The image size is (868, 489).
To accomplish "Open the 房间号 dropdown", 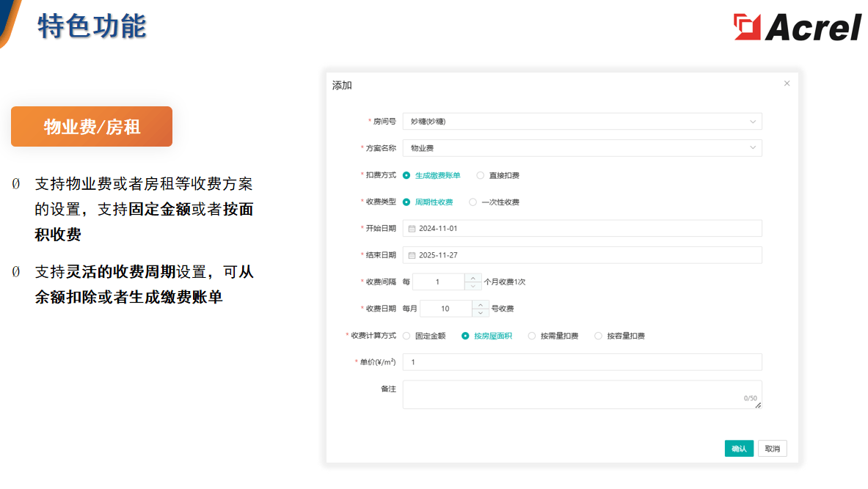I will (x=582, y=122).
